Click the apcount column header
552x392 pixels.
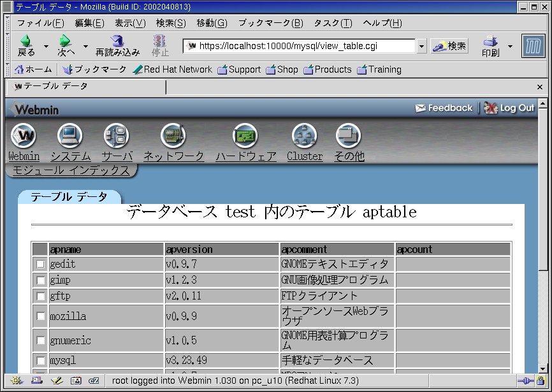(453, 249)
